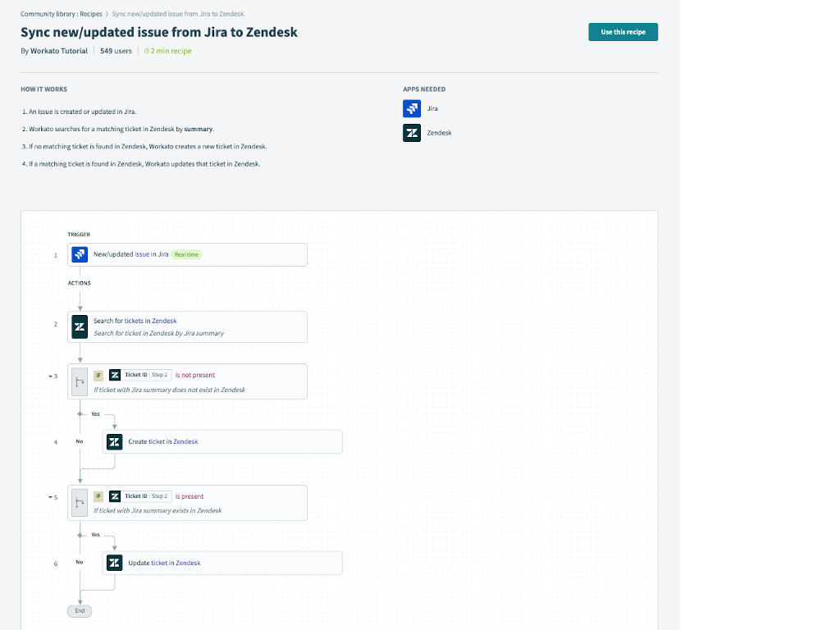The image size is (840, 630).
Task: Select the Jira trigger icon in step 1
Action: [79, 254]
